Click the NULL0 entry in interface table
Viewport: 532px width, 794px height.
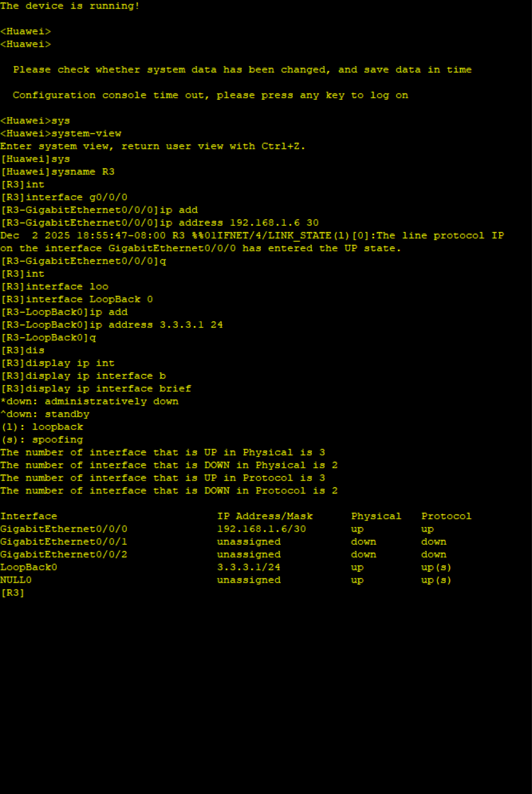pyautogui.click(x=16, y=580)
